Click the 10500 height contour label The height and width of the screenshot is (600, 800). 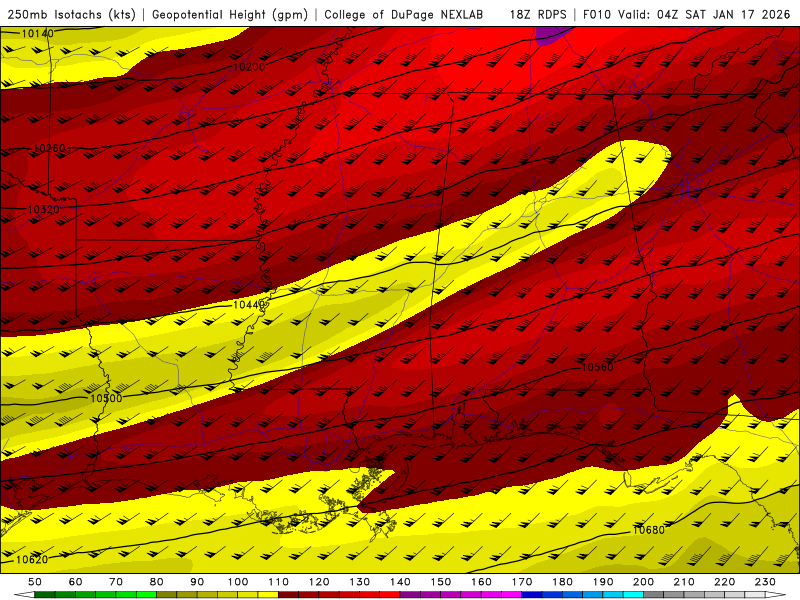[x=106, y=398]
